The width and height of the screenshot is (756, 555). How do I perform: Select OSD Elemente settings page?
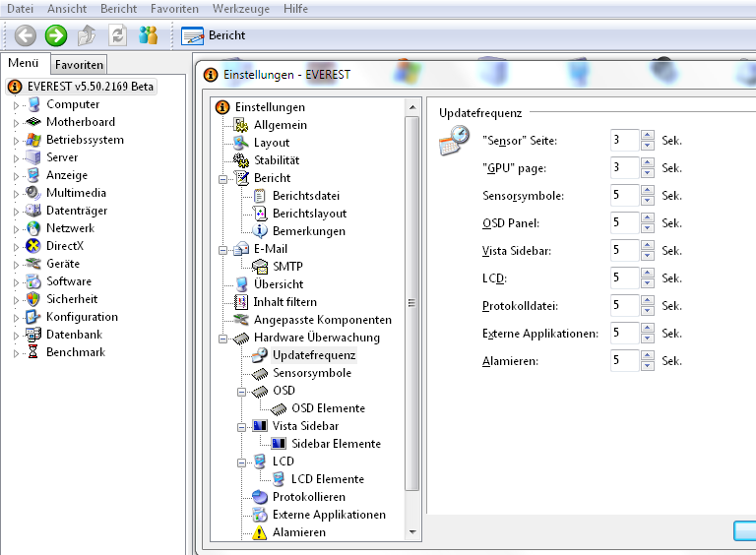click(x=329, y=408)
